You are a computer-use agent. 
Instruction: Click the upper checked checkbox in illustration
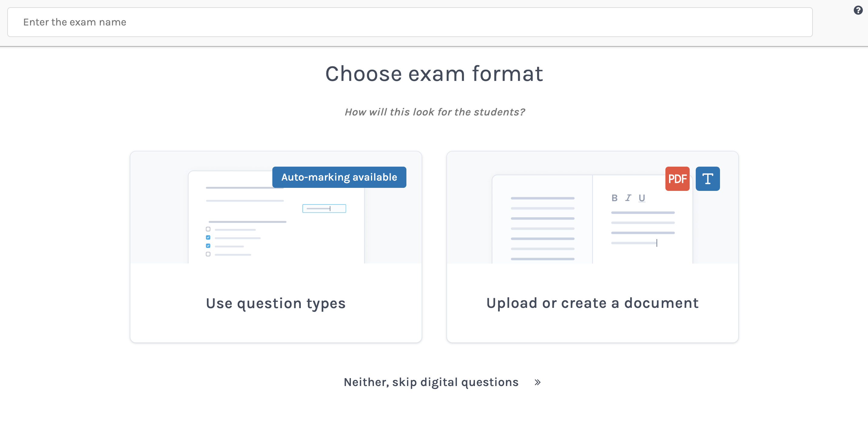coord(208,238)
